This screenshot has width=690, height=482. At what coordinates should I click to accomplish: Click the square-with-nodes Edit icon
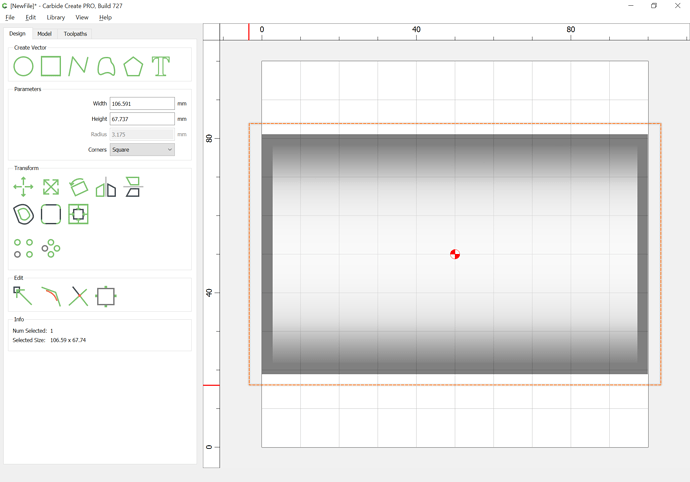click(106, 296)
